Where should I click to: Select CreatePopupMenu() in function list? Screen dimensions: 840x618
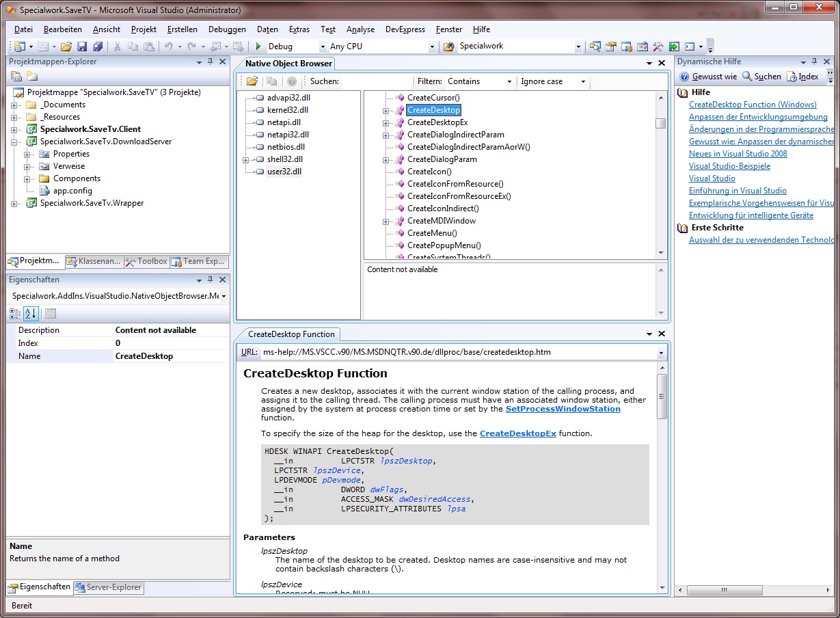click(x=444, y=245)
